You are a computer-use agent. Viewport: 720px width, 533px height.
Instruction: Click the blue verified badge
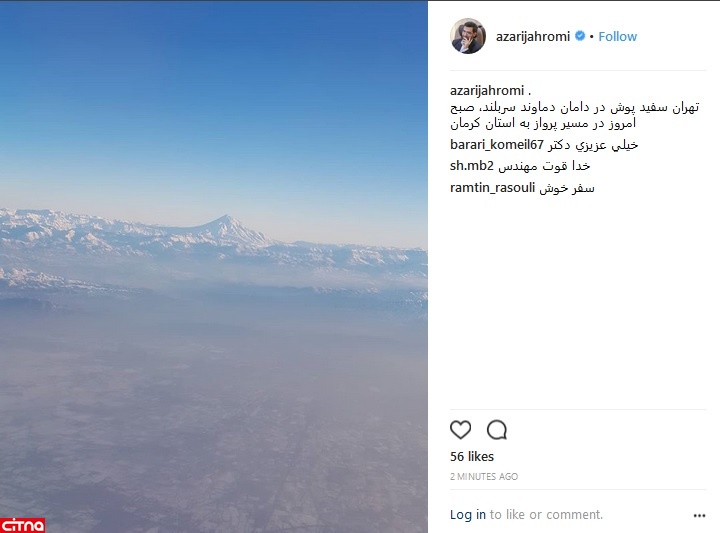pyautogui.click(x=580, y=36)
